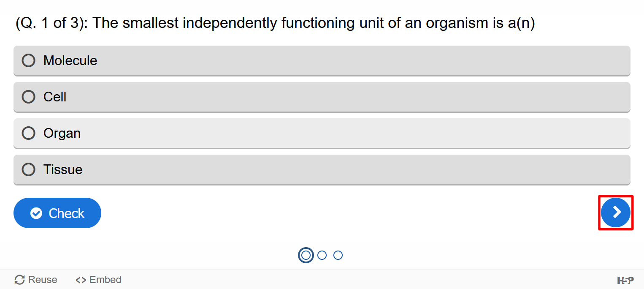This screenshot has height=289, width=644.
Task: Open the Embed link
Action: pyautogui.click(x=98, y=280)
